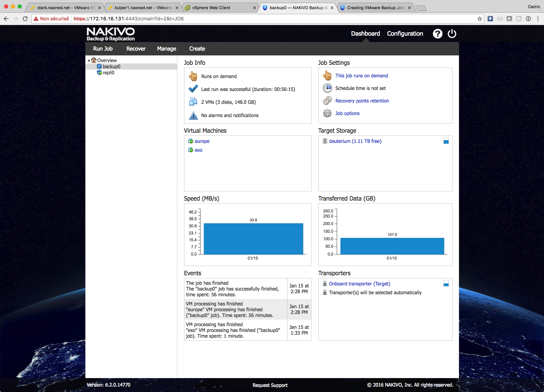This screenshot has width=544, height=392.
Task: Click the Recovery points retention icon
Action: (327, 101)
